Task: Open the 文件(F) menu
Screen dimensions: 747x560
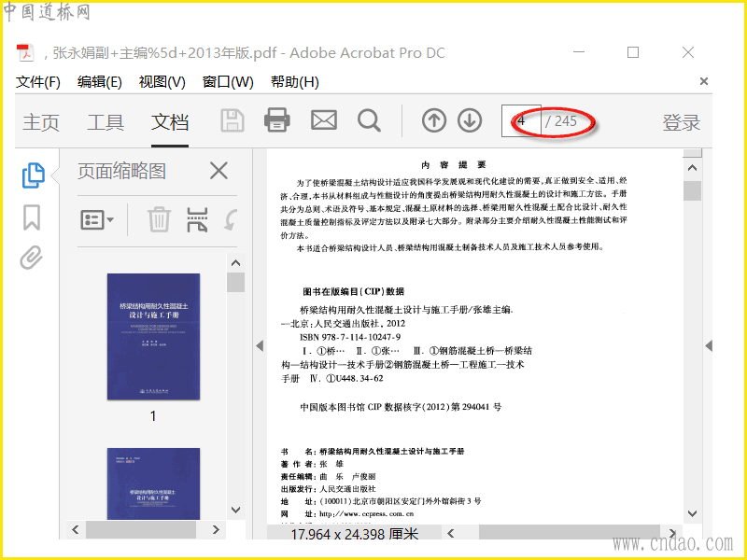Action: [38, 82]
